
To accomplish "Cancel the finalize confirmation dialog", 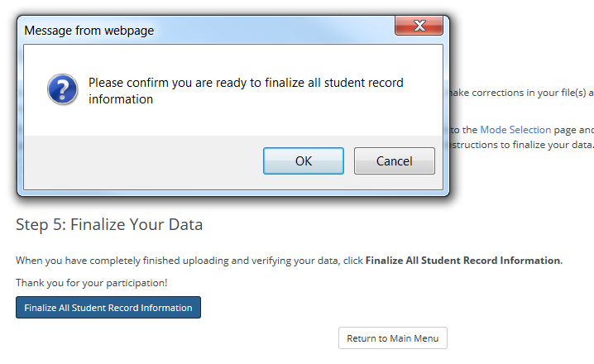I will [x=394, y=161].
